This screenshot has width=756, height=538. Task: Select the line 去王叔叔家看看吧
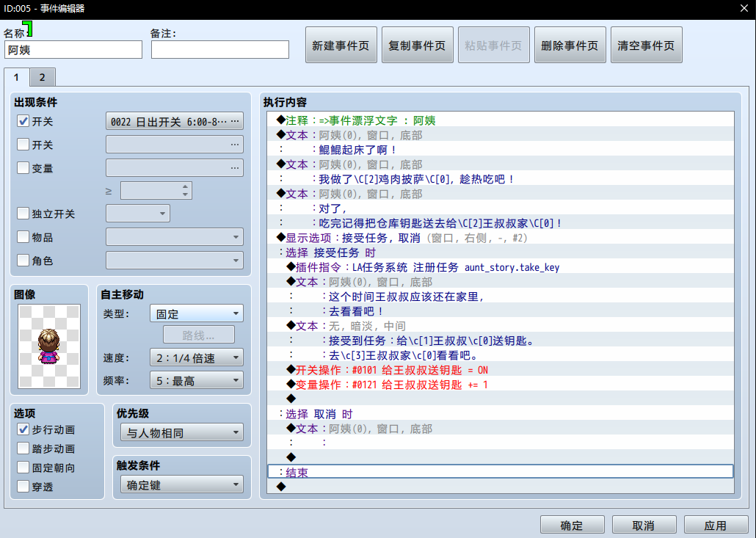(x=501, y=355)
